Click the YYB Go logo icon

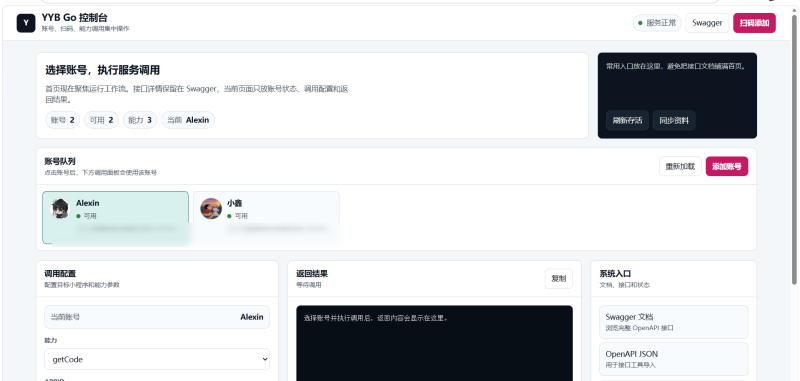tap(26, 23)
